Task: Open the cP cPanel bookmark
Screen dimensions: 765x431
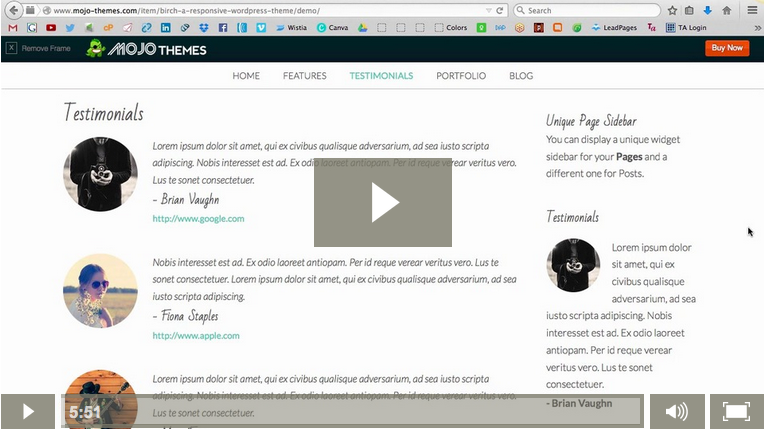Action: coord(108,28)
